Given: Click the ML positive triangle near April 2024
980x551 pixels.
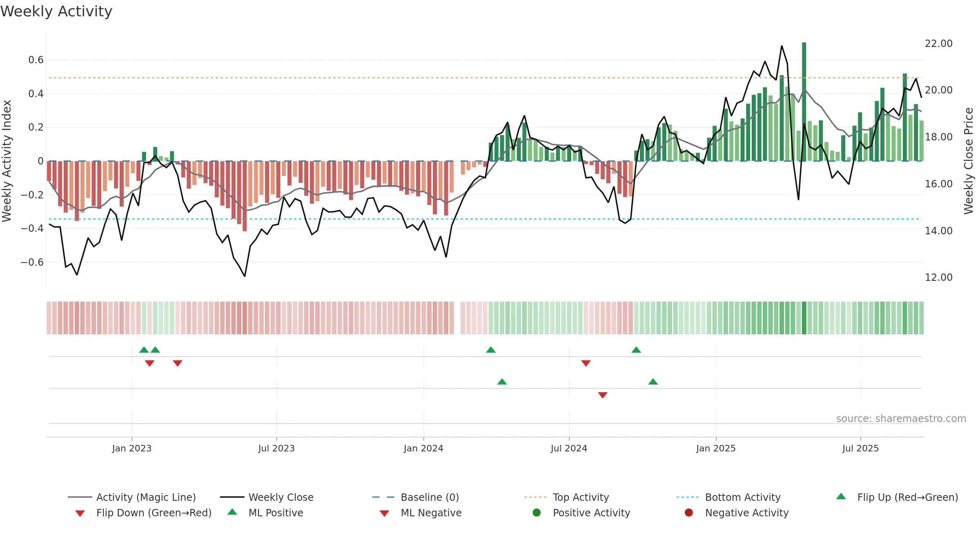Looking at the screenshot, I should tap(502, 382).
